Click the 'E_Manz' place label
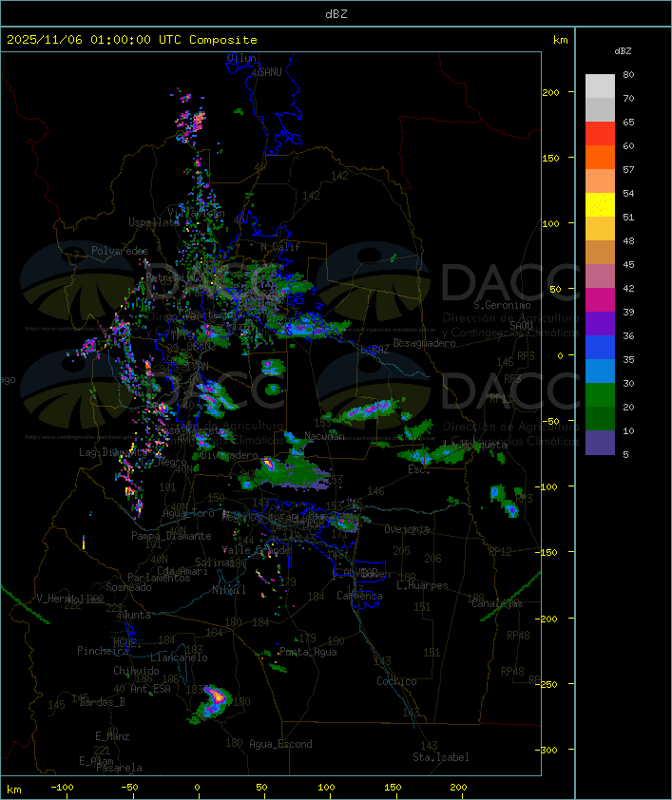 click(x=112, y=736)
